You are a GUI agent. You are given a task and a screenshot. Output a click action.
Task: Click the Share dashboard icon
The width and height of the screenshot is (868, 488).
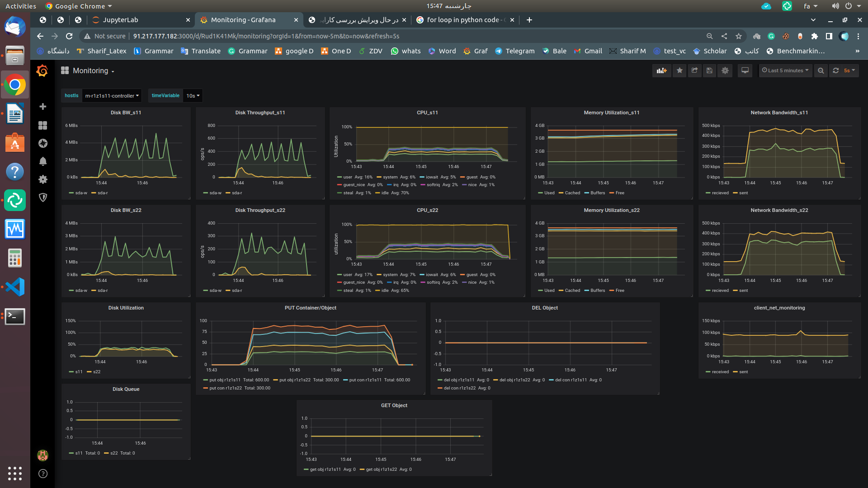[694, 70]
